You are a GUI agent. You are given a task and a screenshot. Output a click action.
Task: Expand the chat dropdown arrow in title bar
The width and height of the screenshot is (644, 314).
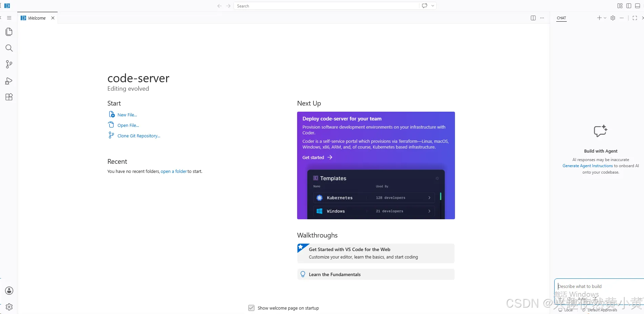433,6
